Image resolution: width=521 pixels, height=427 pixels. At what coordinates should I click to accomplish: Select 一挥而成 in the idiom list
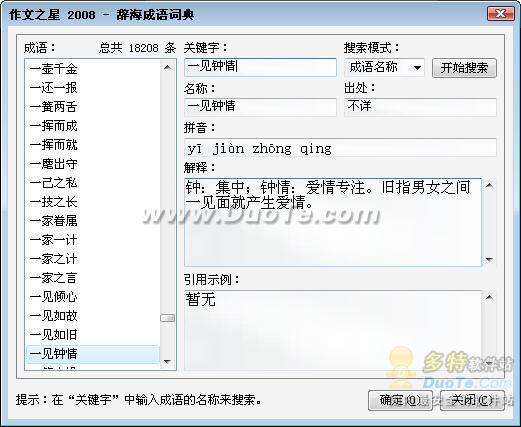(x=93, y=126)
